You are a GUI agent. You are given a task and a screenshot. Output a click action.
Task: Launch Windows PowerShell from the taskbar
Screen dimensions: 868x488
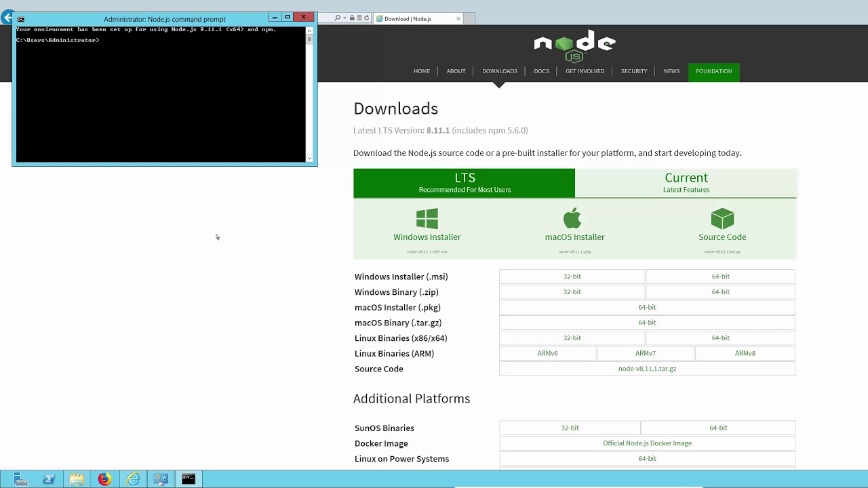point(49,479)
